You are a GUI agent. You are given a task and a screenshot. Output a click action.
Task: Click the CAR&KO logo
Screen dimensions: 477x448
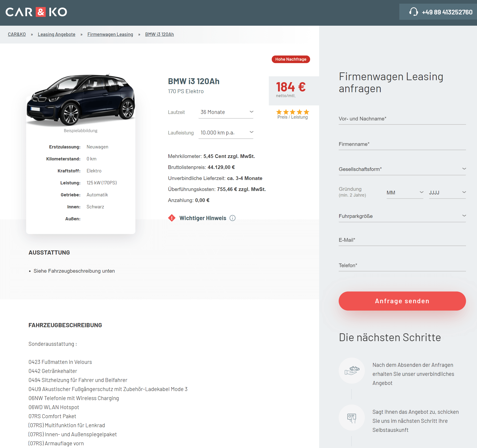36,12
